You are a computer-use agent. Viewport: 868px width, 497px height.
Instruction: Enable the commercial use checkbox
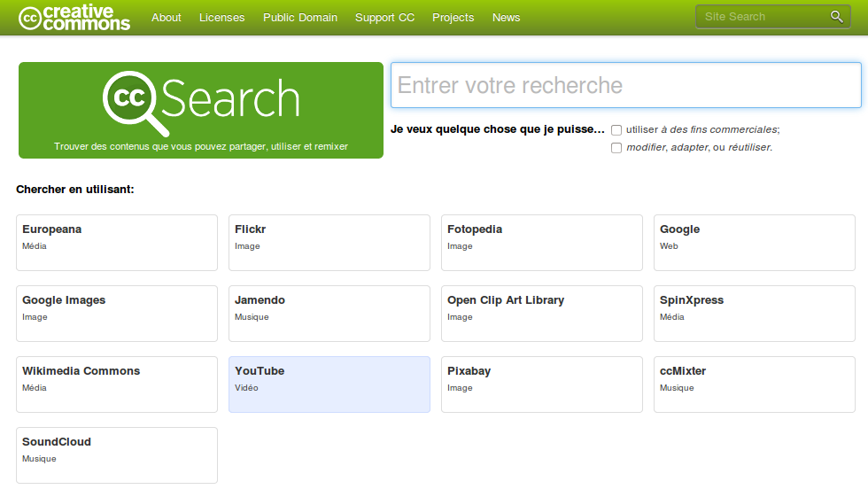(x=616, y=130)
